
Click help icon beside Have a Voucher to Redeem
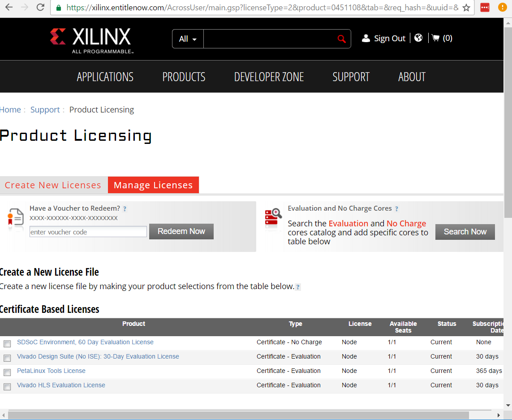tap(125, 208)
